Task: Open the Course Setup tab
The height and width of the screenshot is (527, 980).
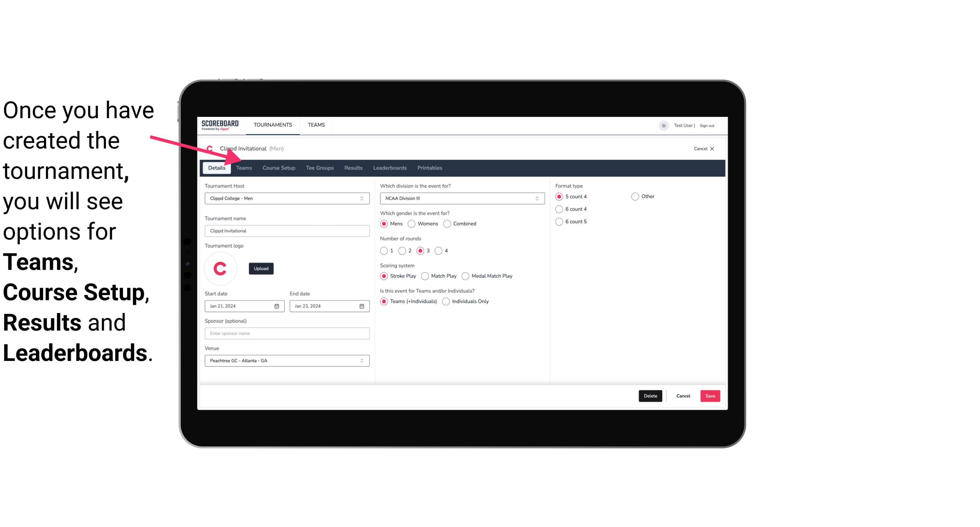Action: (279, 167)
